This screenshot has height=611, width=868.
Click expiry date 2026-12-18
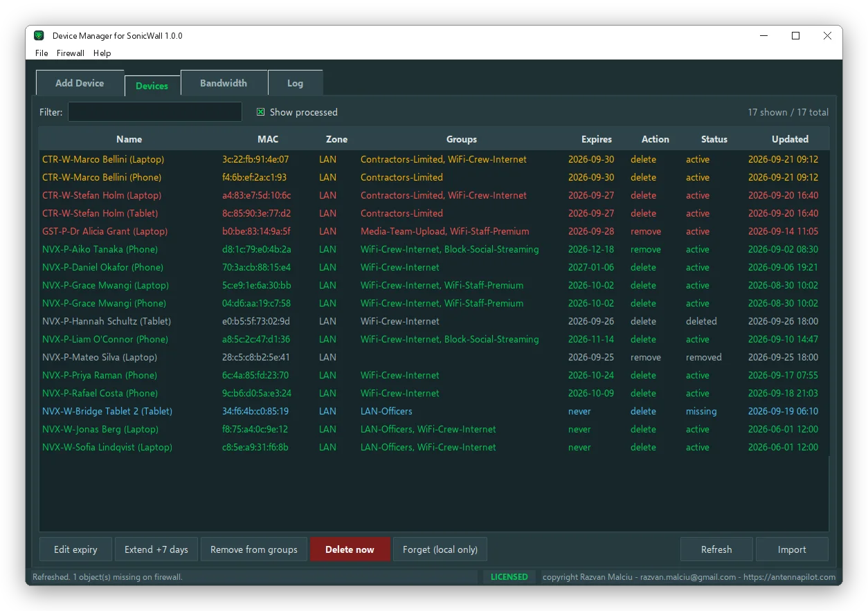(591, 249)
